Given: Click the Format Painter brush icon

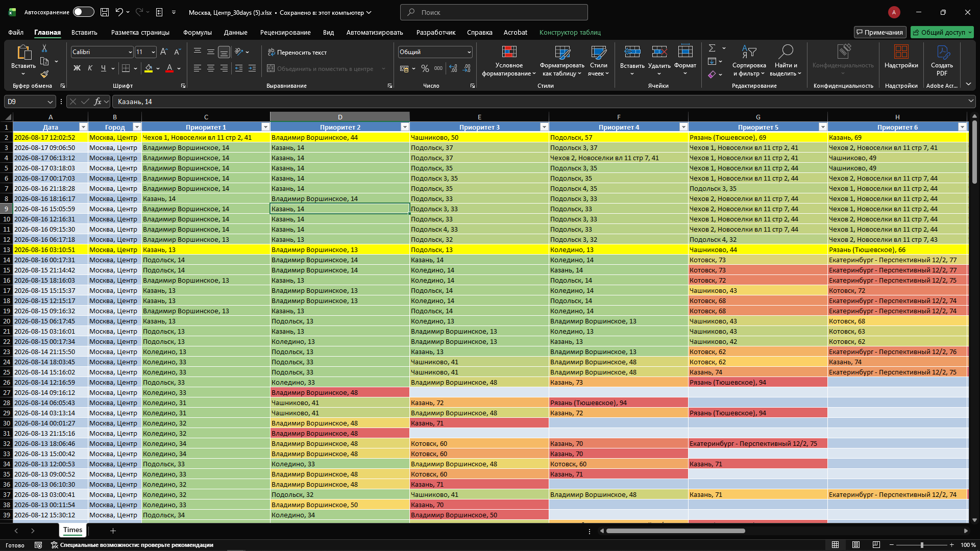Looking at the screenshot, I should [x=44, y=74].
